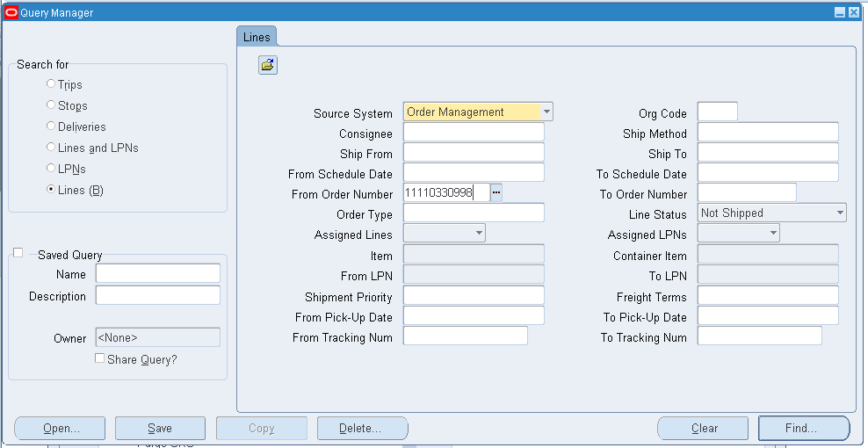
Task: Enable the Saved Query checkbox
Action: [18, 253]
